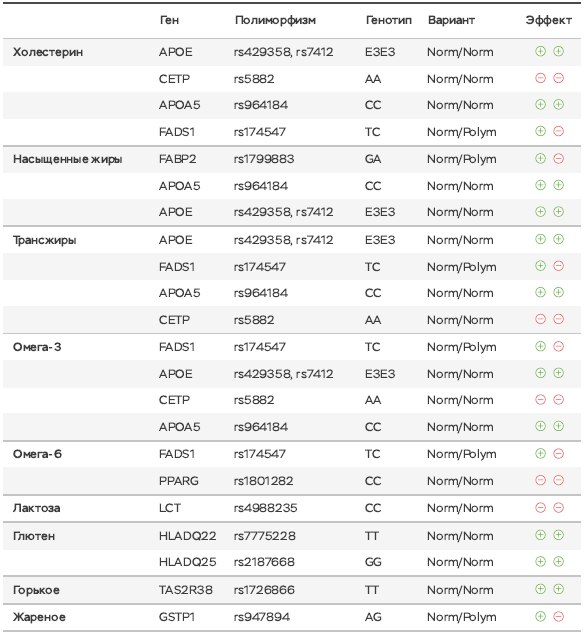
Task: Click first green plus icon in Холестерин APOE row
Action: pos(541,51)
